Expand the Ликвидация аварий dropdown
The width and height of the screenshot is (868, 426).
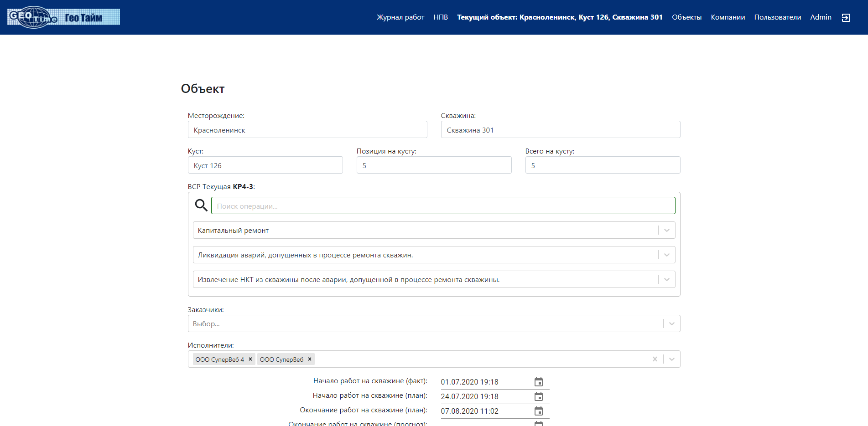pyautogui.click(x=667, y=255)
